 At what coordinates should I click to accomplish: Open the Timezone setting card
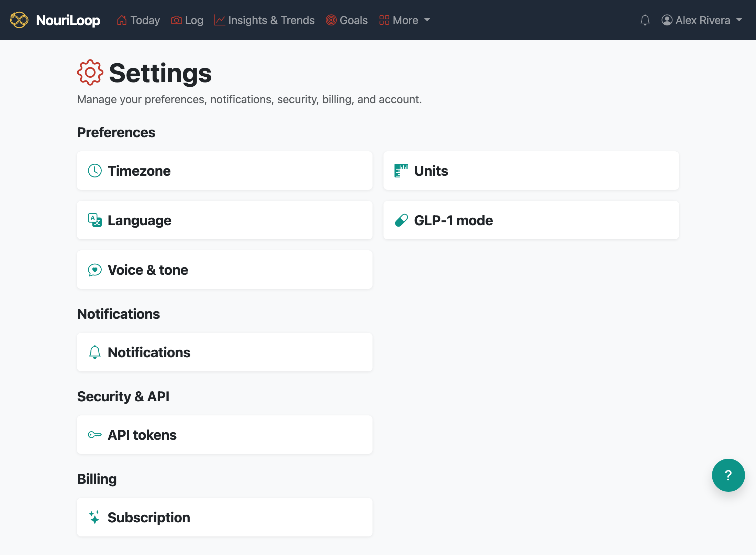coord(225,171)
